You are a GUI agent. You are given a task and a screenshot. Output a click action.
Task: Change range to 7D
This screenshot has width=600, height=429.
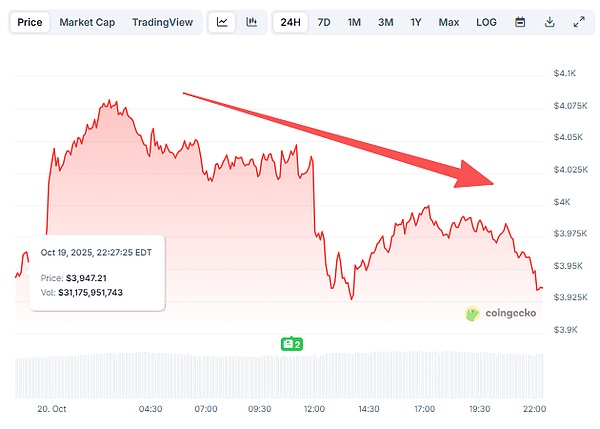point(324,21)
